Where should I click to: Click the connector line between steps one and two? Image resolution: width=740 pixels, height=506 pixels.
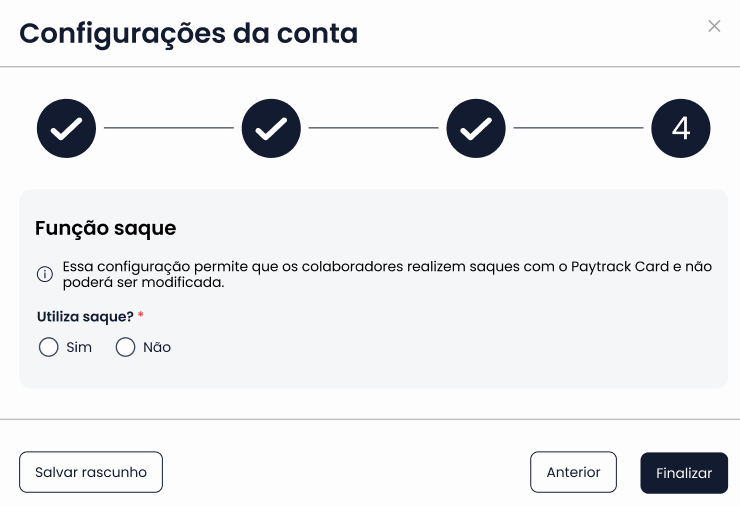pyautogui.click(x=169, y=127)
